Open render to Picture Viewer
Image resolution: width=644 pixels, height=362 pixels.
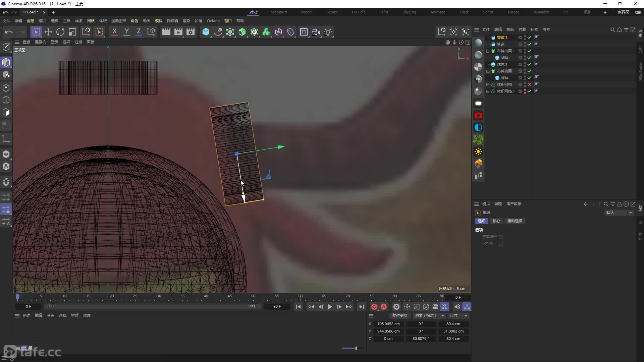(178, 32)
